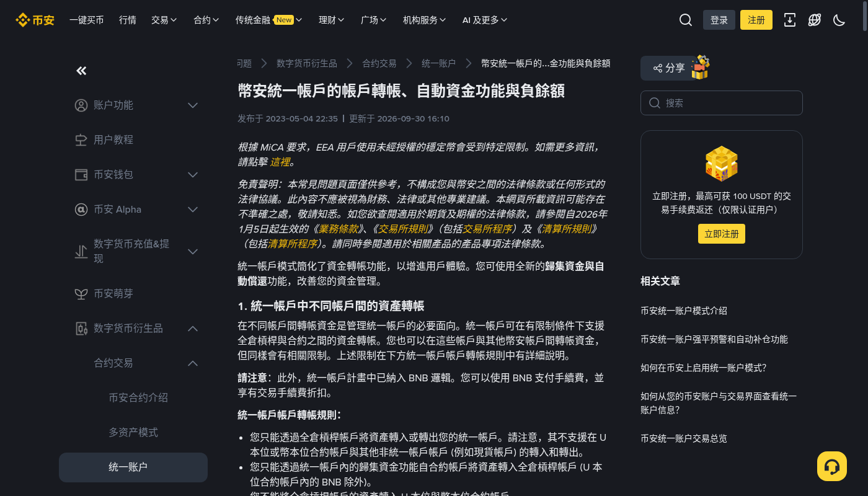
Task: Click the gift box in register card
Action: (722, 164)
